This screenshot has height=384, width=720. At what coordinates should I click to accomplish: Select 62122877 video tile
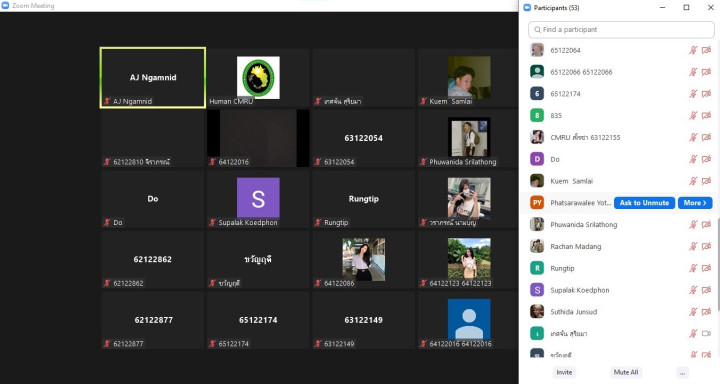coord(153,320)
